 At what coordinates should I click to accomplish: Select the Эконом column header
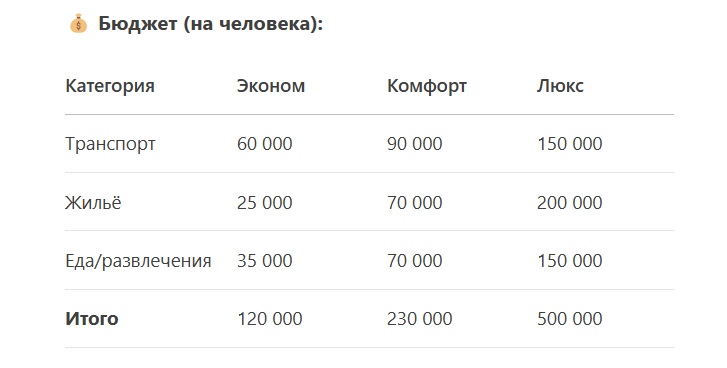pyautogui.click(x=271, y=86)
